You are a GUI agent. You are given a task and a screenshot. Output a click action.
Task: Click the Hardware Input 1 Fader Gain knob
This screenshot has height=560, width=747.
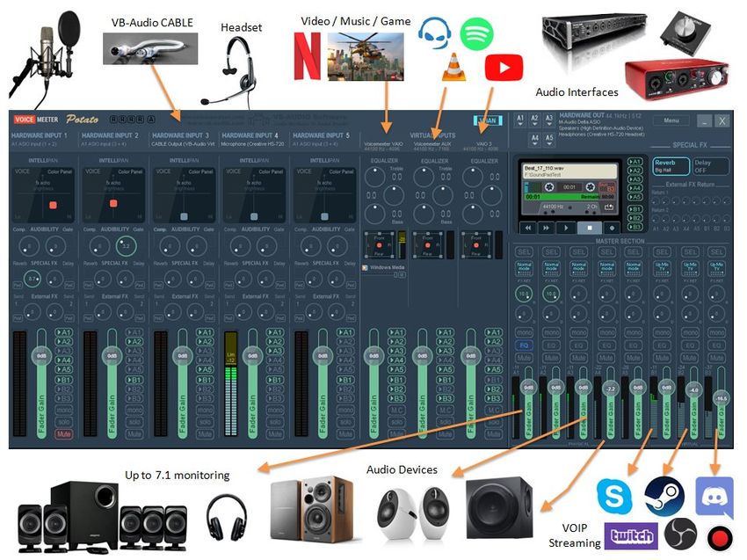42,356
